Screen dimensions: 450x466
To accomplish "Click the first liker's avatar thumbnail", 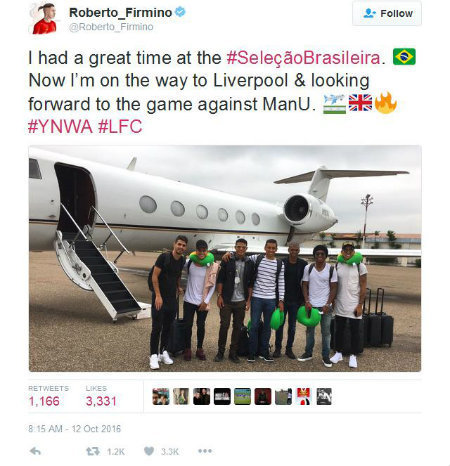I will (161, 396).
